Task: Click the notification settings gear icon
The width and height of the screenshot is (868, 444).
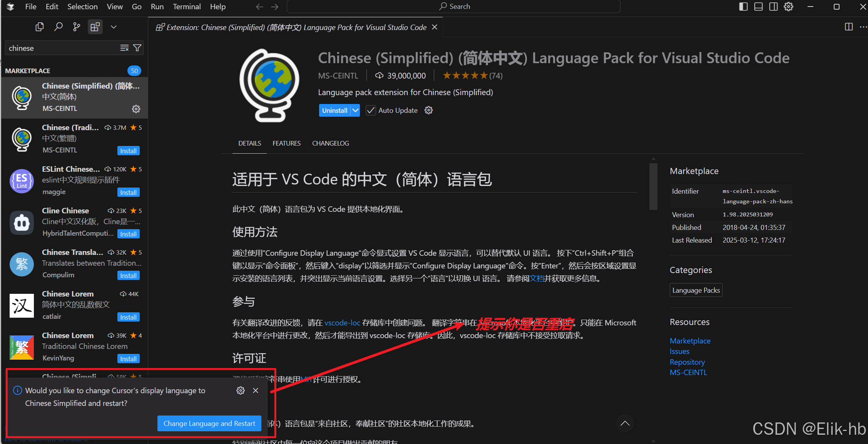Action: click(241, 390)
